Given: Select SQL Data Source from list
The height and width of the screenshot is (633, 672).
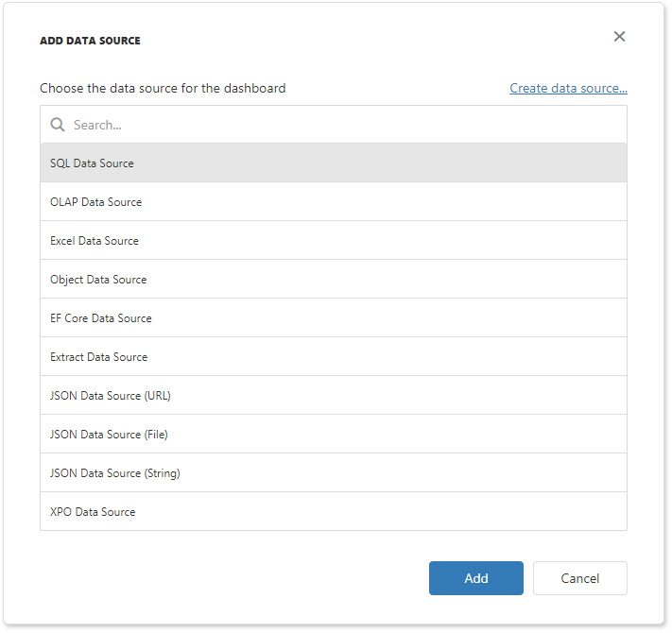Looking at the screenshot, I should pyautogui.click(x=92, y=163).
